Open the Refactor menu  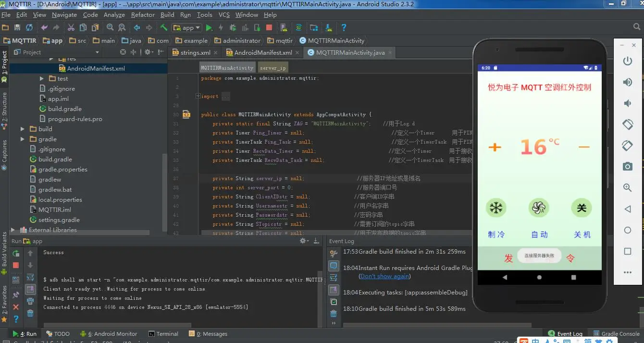click(x=143, y=15)
